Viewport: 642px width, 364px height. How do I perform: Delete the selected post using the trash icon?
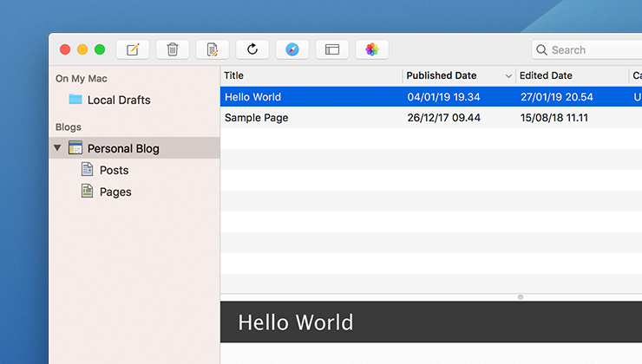click(x=173, y=49)
